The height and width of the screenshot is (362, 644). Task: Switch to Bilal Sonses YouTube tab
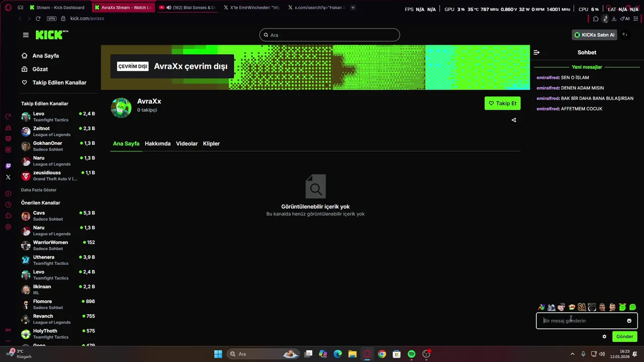(x=187, y=8)
